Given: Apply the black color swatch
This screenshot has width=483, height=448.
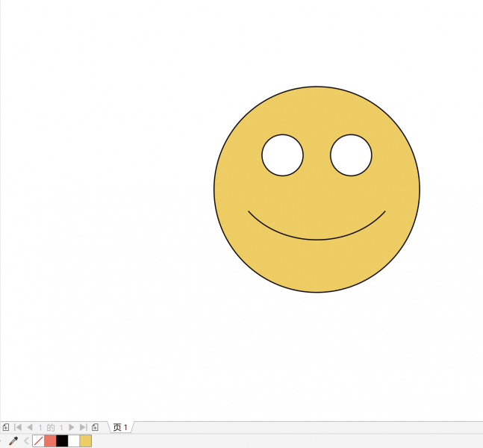Looking at the screenshot, I should [x=62, y=441].
